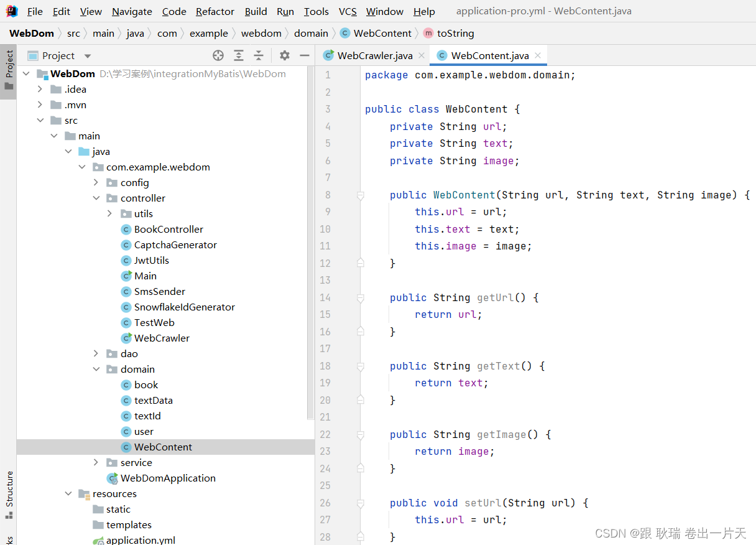The height and width of the screenshot is (545, 756).
Task: Select application.yml in the resources folder
Action: (141, 539)
